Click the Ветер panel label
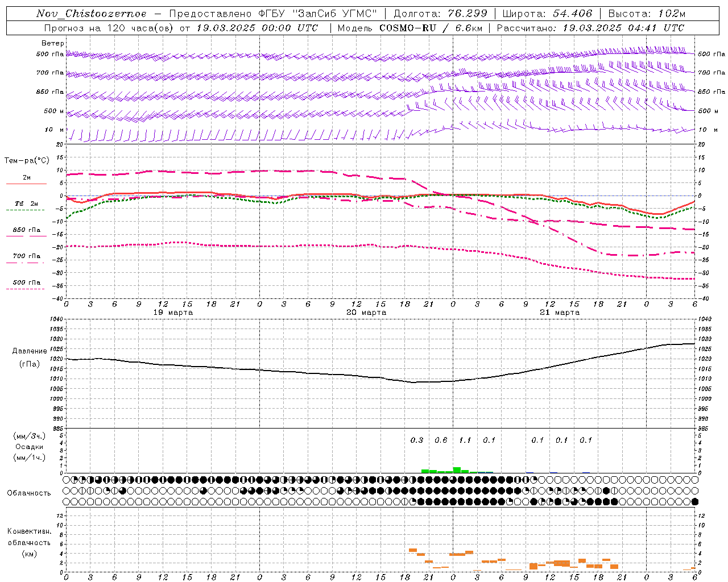Viewport: 728px width, 582px height. pos(53,43)
